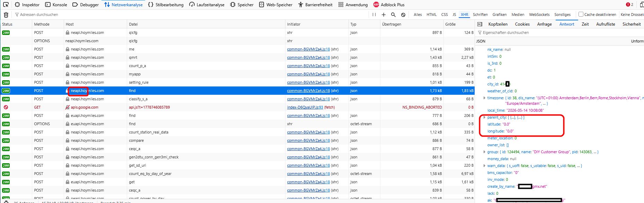644x203 pixels.
Task: Click 200 badge in get_sd_uri row
Action: [x=6, y=165]
